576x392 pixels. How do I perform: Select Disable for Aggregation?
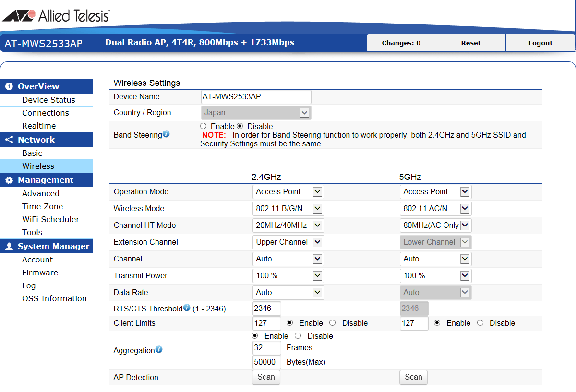[x=298, y=336]
